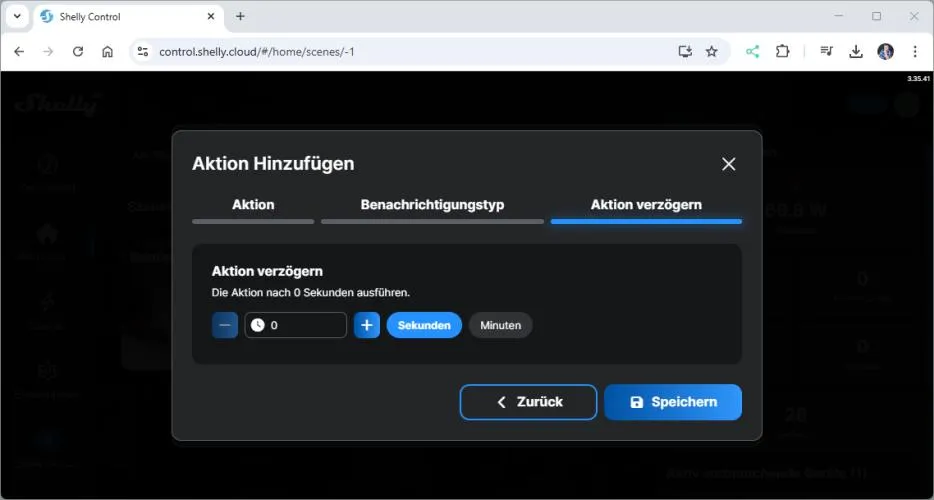Select the Aktion verzögern step tab

pos(646,205)
